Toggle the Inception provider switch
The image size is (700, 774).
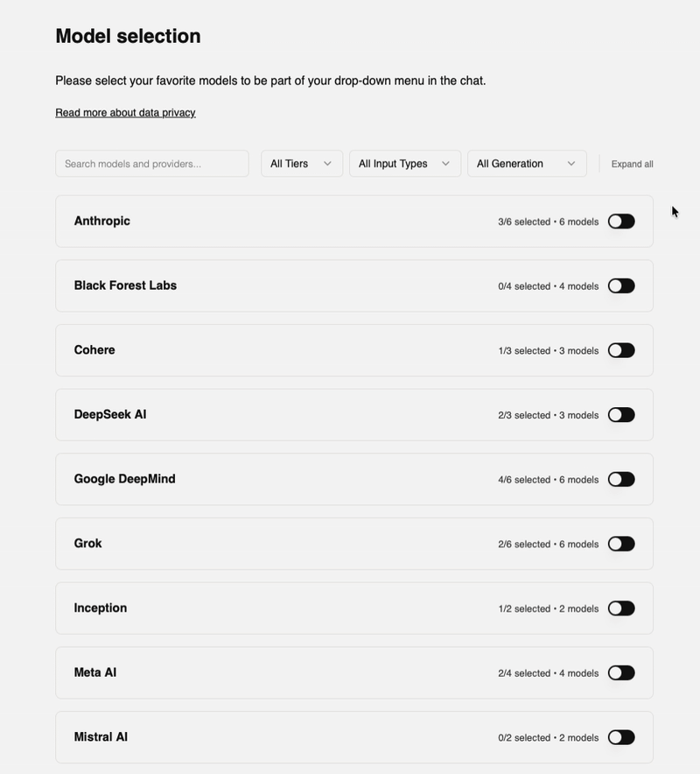(620, 609)
